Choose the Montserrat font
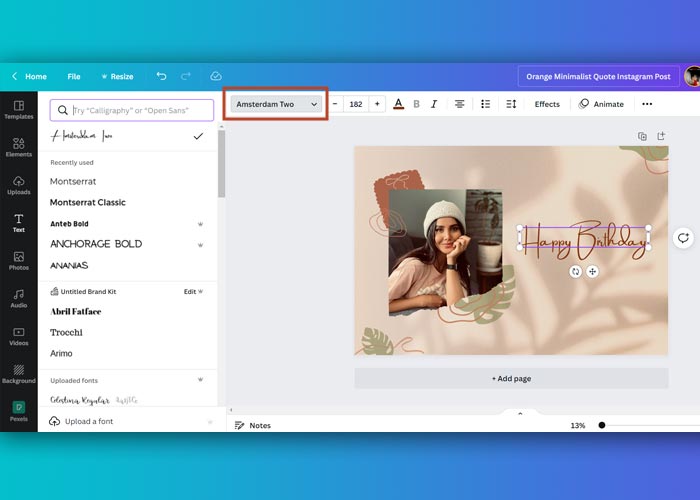Viewport: 700px width, 500px height. (73, 181)
